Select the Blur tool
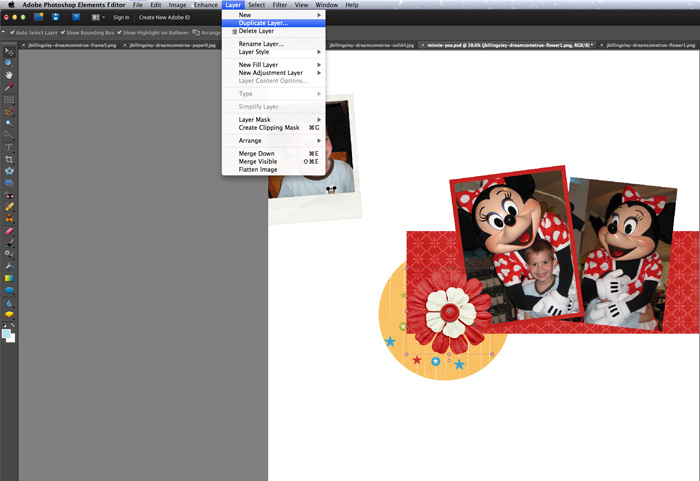The height and width of the screenshot is (481, 700). [9, 303]
